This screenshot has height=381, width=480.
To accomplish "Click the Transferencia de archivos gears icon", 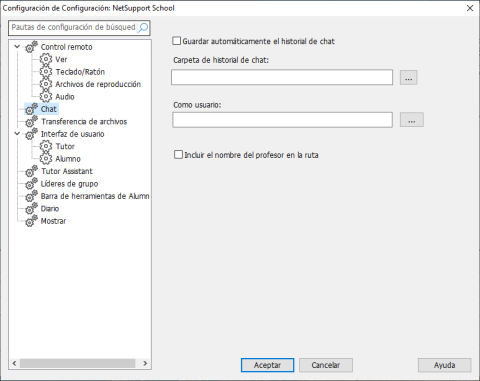I will coord(32,121).
